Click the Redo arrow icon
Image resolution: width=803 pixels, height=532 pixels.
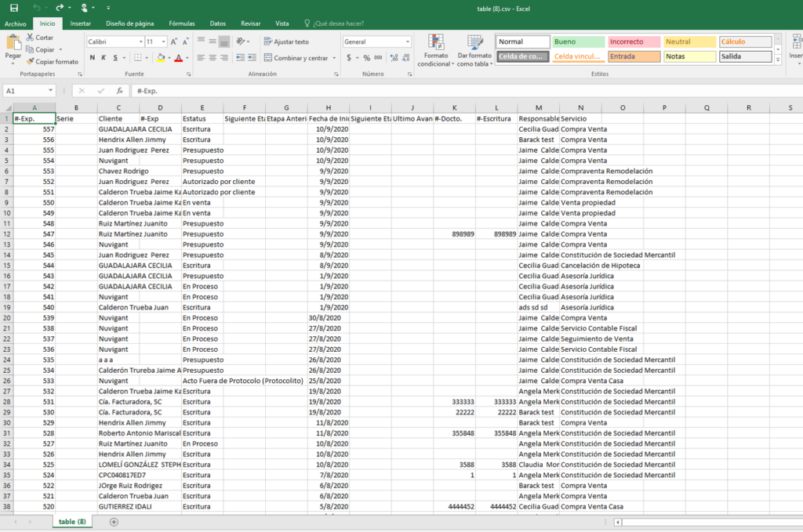click(x=60, y=8)
